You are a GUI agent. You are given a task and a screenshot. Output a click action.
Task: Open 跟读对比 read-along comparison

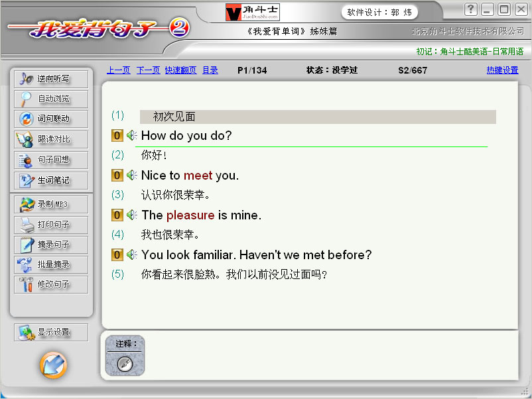pos(51,139)
